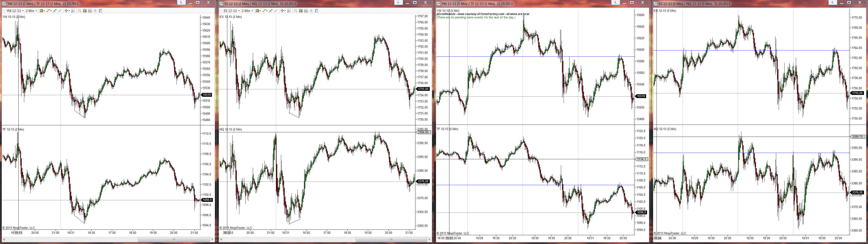Click the highlighted 18:52 time label in ES window
Viewport: 868px width, 244px height.
tap(228, 232)
